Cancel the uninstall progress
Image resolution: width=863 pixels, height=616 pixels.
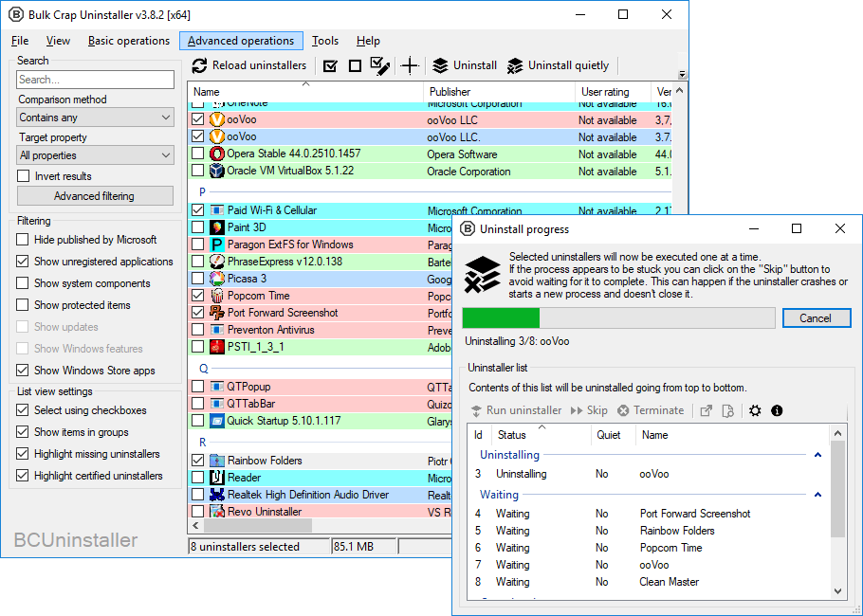[817, 317]
